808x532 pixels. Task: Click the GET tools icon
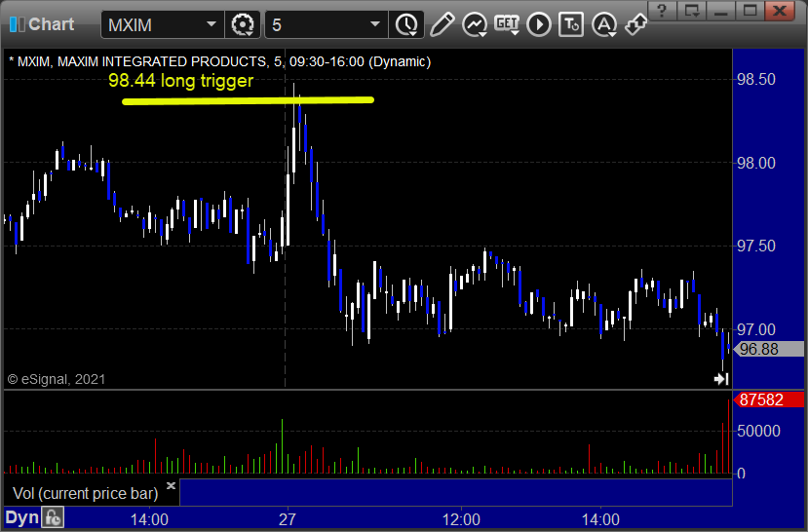tap(507, 24)
